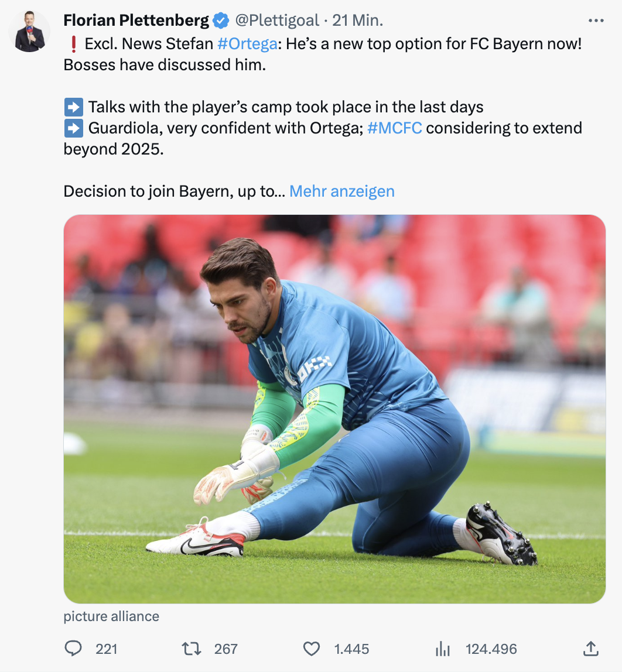
Task: Click the 267 reposts count
Action: pos(225,649)
